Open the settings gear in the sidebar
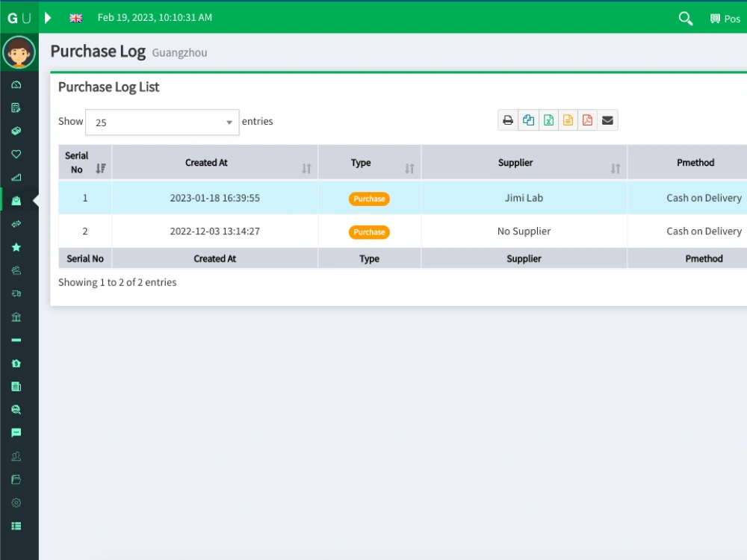This screenshot has height=560, width=747. pos(16,503)
